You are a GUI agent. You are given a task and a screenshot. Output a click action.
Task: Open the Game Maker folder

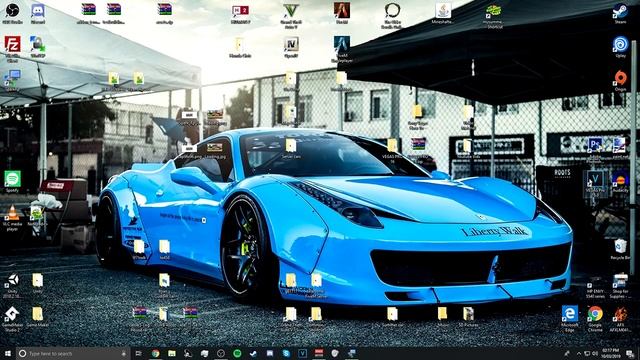[x=38, y=317]
